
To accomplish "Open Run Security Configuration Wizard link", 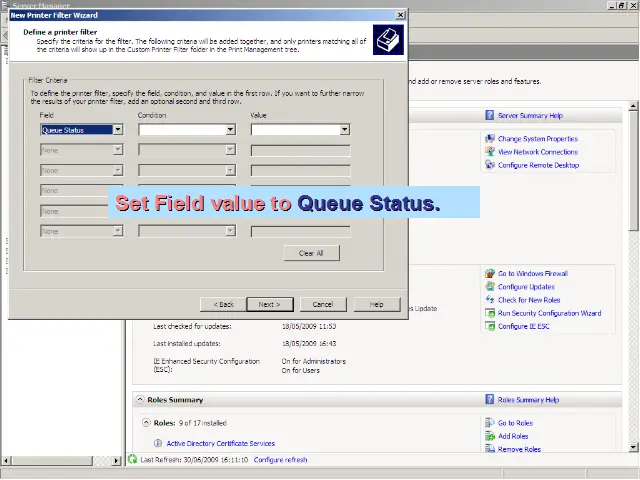I will pyautogui.click(x=549, y=313).
